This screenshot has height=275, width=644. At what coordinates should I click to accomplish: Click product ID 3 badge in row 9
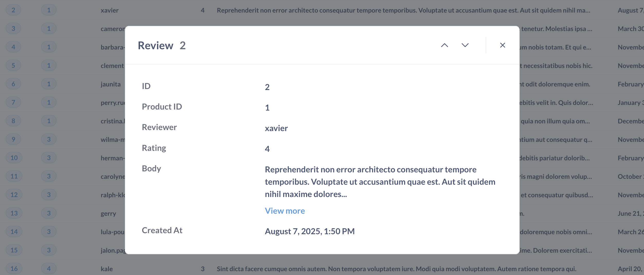point(49,139)
